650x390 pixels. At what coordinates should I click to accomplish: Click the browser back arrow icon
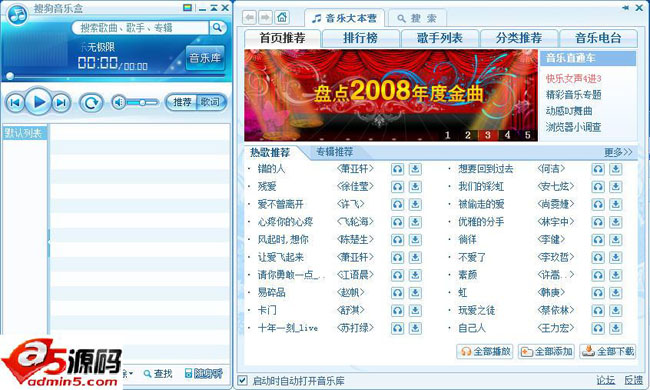click(249, 18)
